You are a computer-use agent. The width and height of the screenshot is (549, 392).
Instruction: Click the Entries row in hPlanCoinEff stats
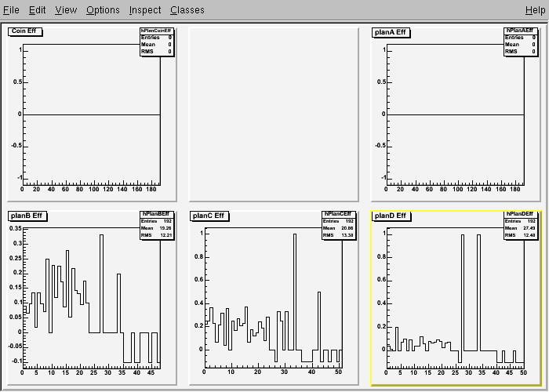(x=157, y=38)
